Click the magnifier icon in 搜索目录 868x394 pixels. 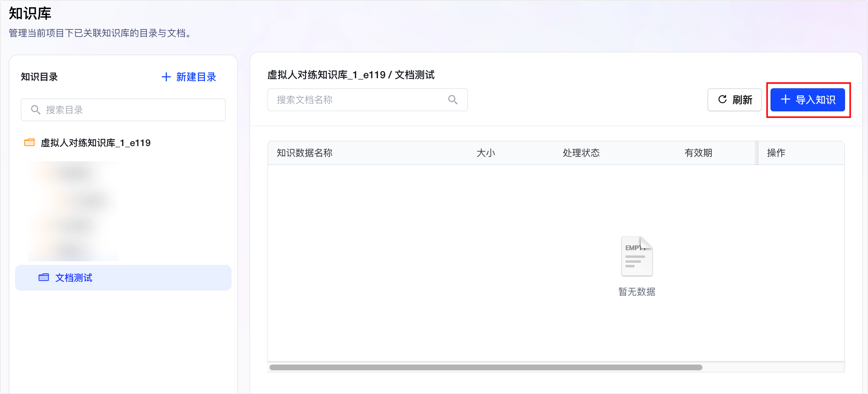(x=35, y=110)
